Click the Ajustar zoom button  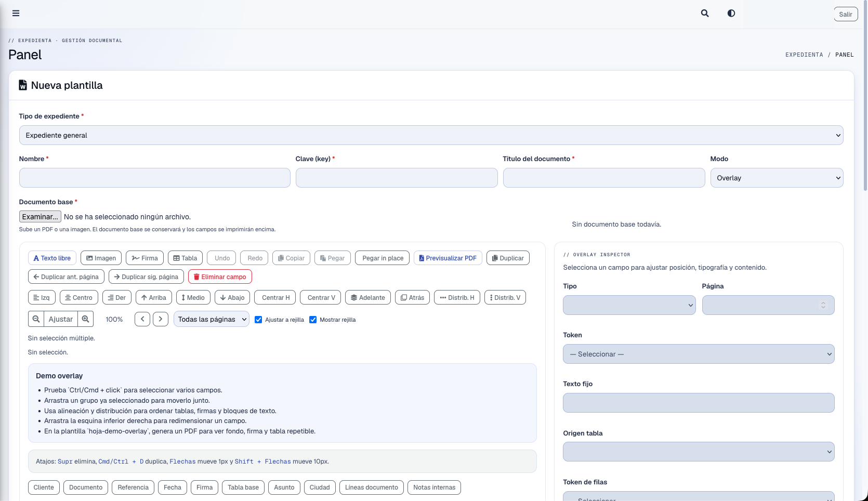tap(61, 319)
